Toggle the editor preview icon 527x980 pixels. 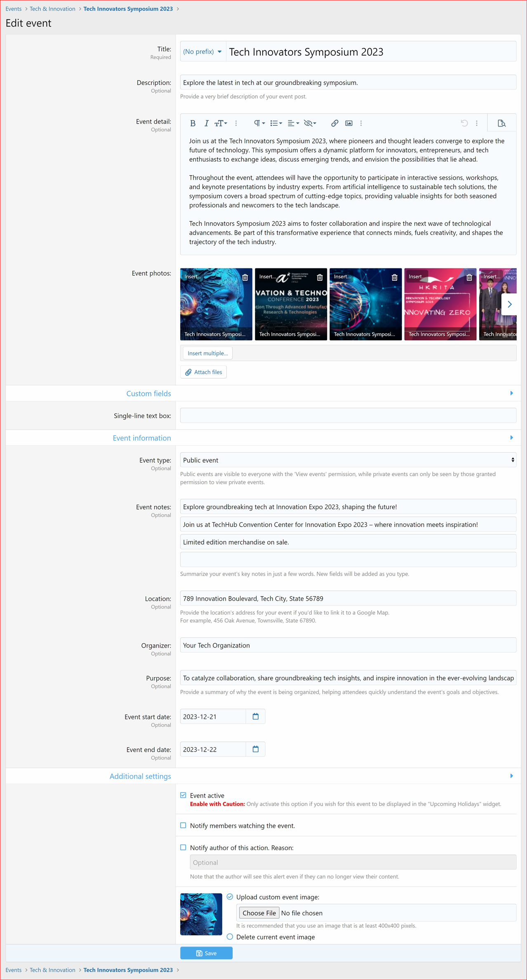[x=501, y=123]
